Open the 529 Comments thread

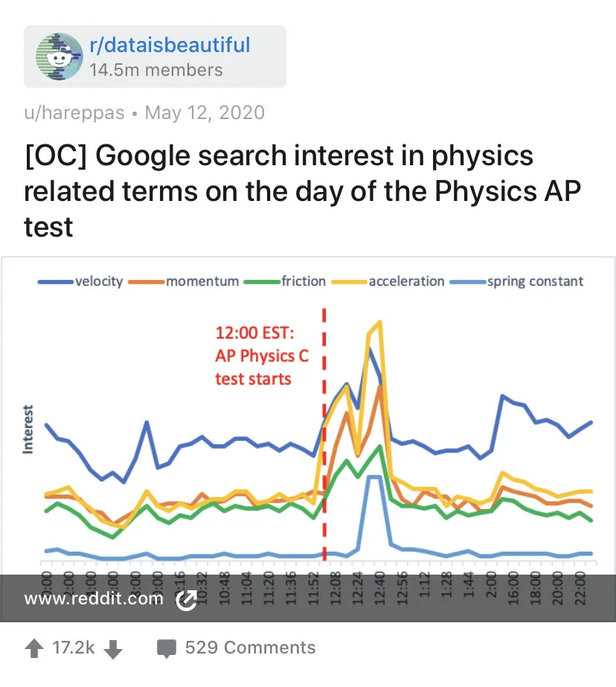pos(250,648)
